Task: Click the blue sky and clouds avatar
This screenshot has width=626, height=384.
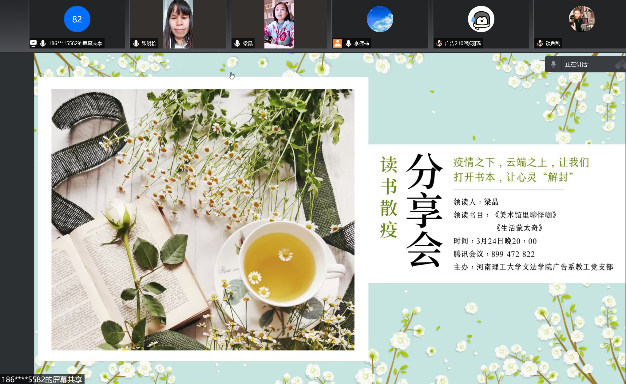Action: 380,19
